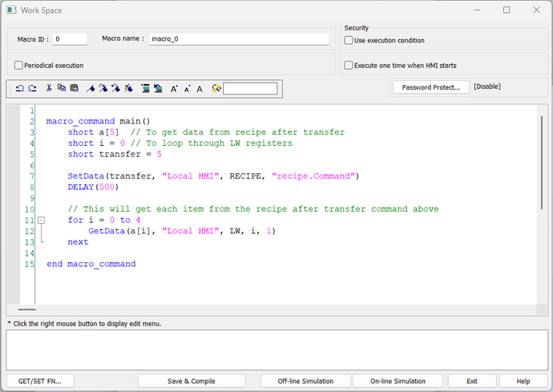
Task: Click line number 10 in gutter
Action: [x=30, y=209]
